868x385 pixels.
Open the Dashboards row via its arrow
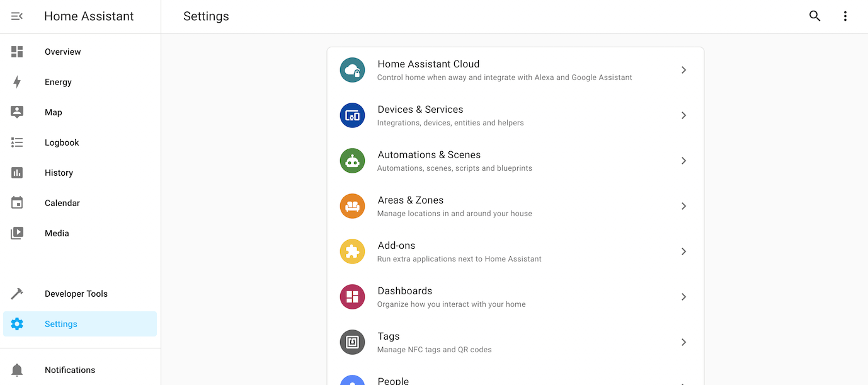[683, 297]
